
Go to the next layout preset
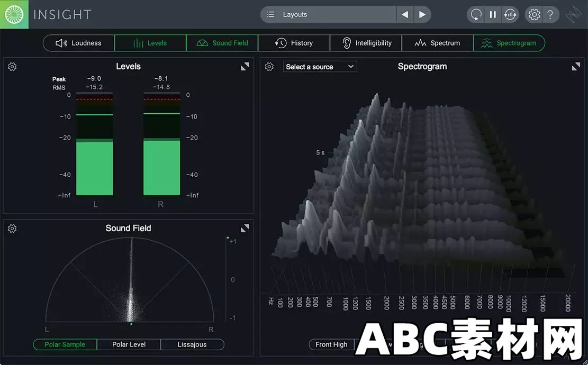point(422,15)
